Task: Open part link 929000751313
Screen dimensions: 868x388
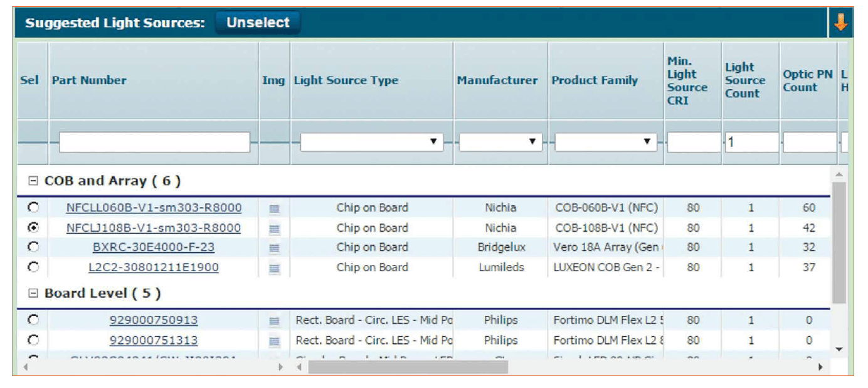Action: (154, 341)
